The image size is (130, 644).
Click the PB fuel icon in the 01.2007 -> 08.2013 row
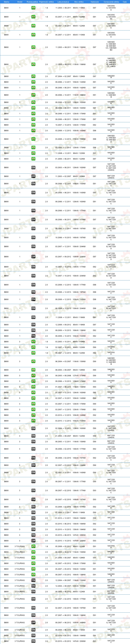[33, 387]
